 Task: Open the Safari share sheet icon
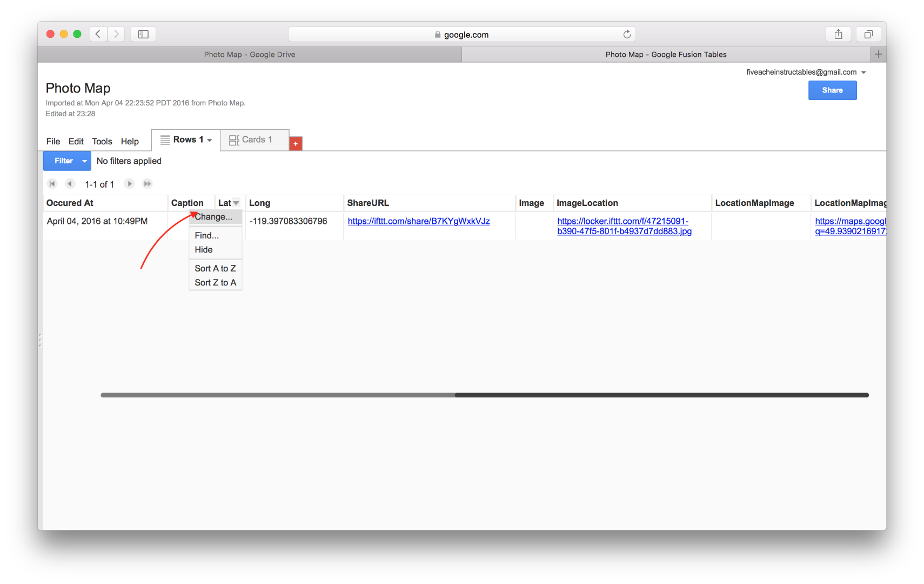[x=839, y=34]
